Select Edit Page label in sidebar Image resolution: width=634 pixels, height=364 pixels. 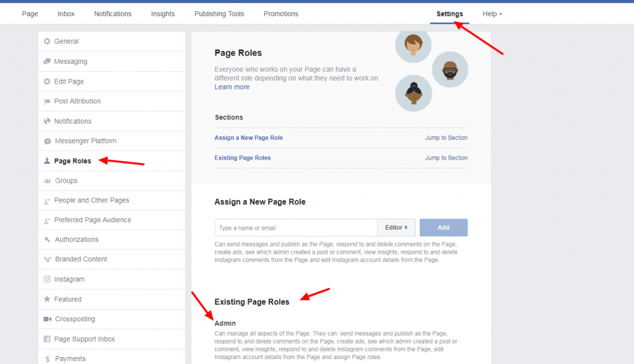coord(69,81)
